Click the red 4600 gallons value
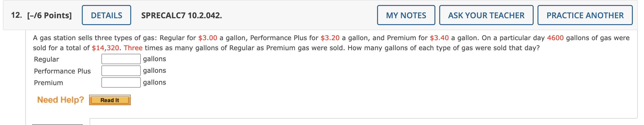Screen dimensions: 644x125 point(555,38)
